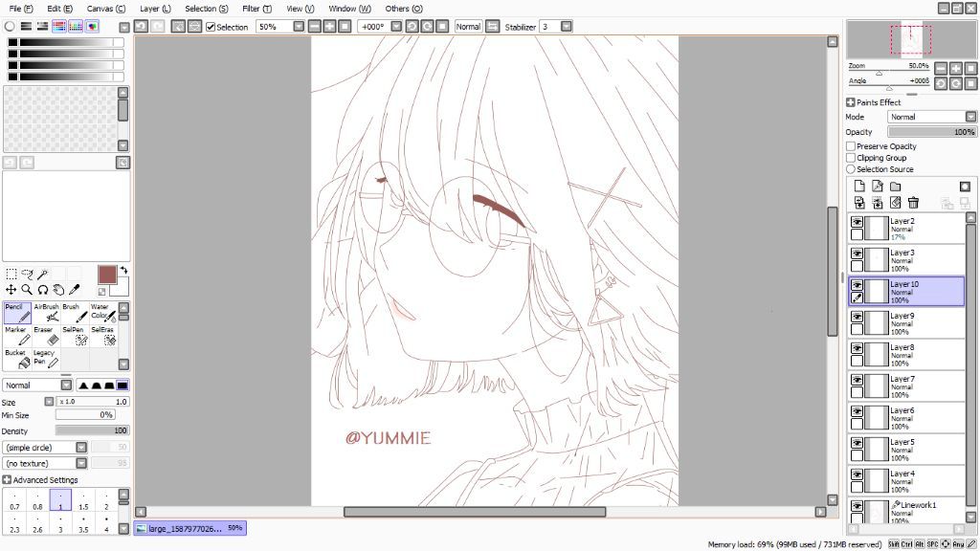This screenshot has height=551, width=980.
Task: Select the Legacy Pen tool
Action: point(46,360)
